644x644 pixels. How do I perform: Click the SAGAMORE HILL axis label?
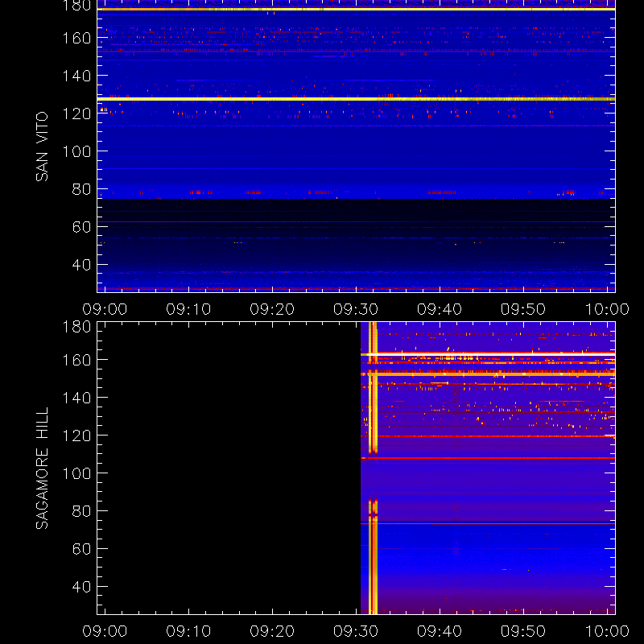click(42, 468)
